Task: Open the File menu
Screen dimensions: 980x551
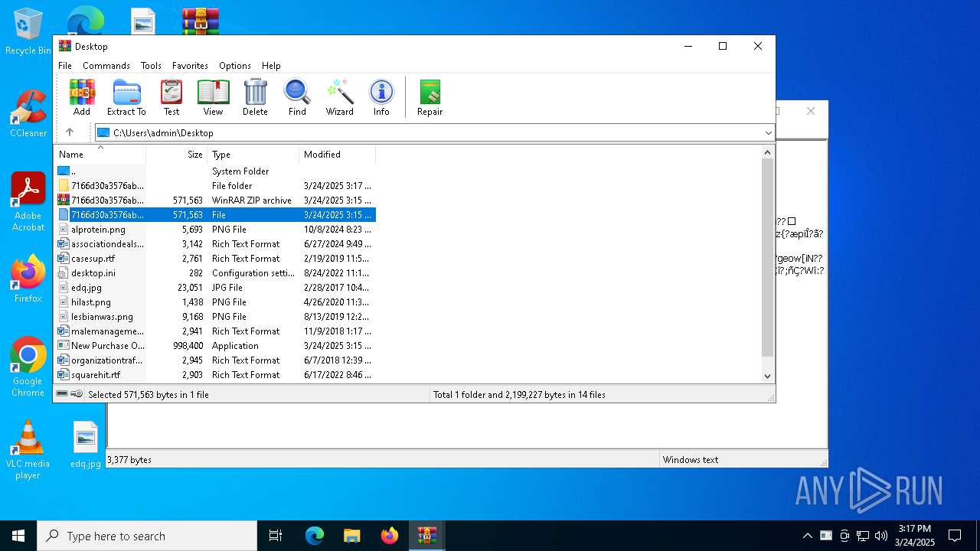Action: coord(65,66)
